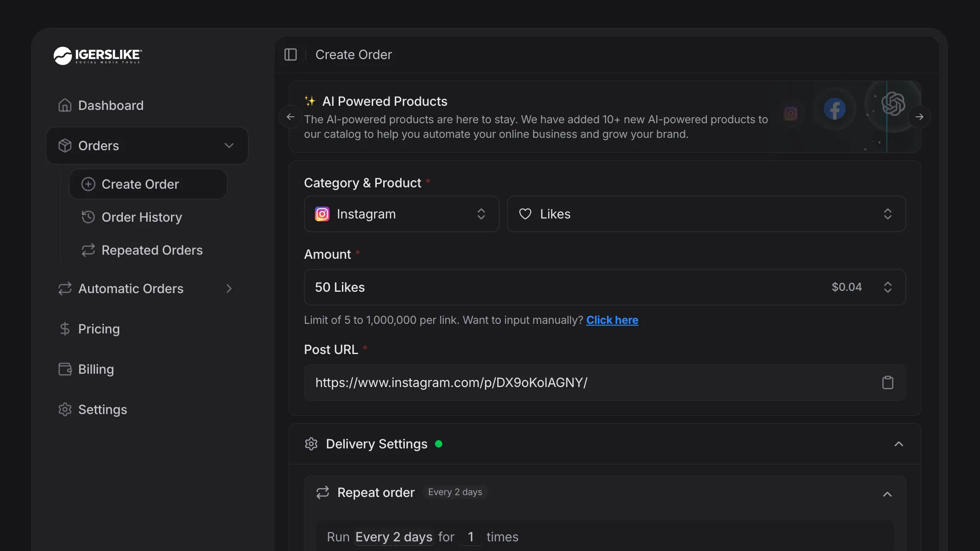Open Repeated Orders page
The width and height of the screenshot is (980, 551).
[148, 250]
